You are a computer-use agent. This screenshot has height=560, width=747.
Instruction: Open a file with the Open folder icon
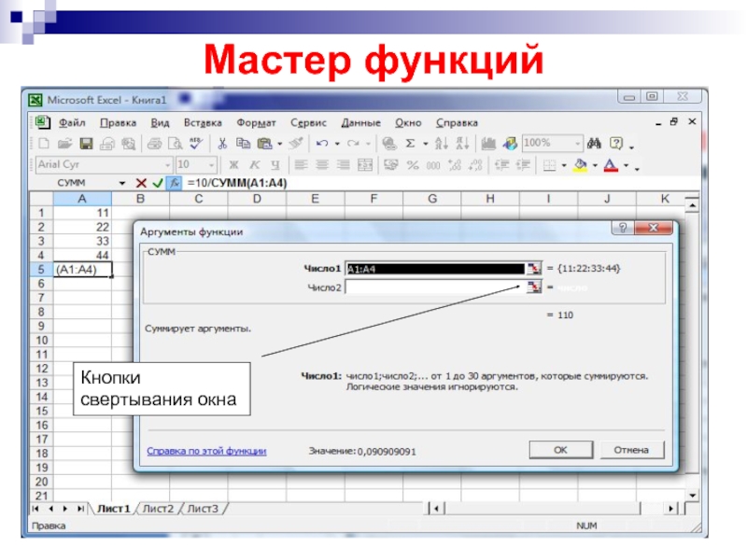tap(64, 144)
